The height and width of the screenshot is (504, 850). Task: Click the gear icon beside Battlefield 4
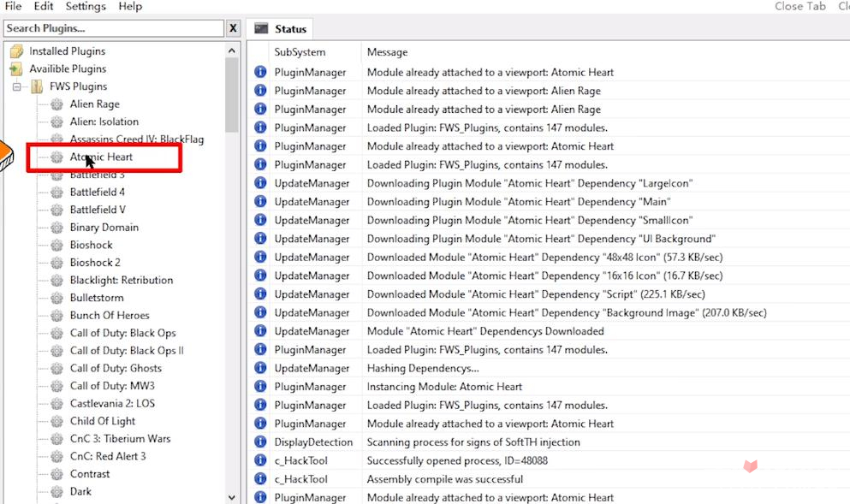tap(56, 192)
